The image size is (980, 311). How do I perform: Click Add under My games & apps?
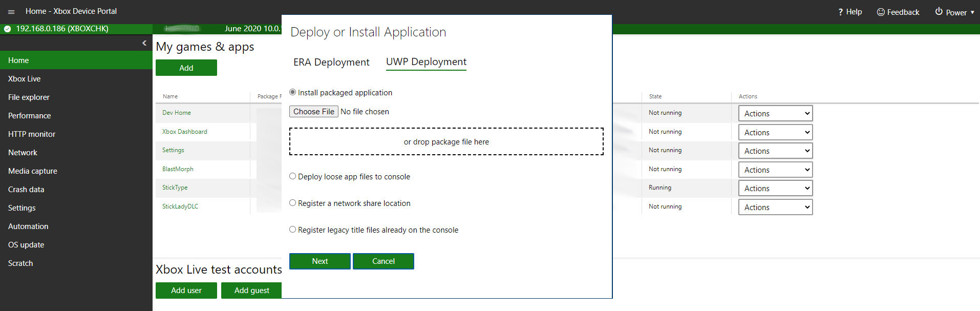pos(186,68)
